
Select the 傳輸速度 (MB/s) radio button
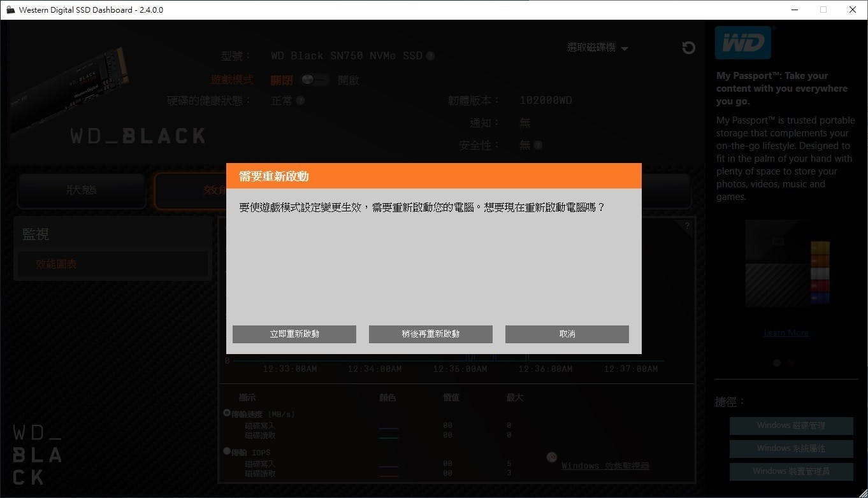[x=227, y=413]
